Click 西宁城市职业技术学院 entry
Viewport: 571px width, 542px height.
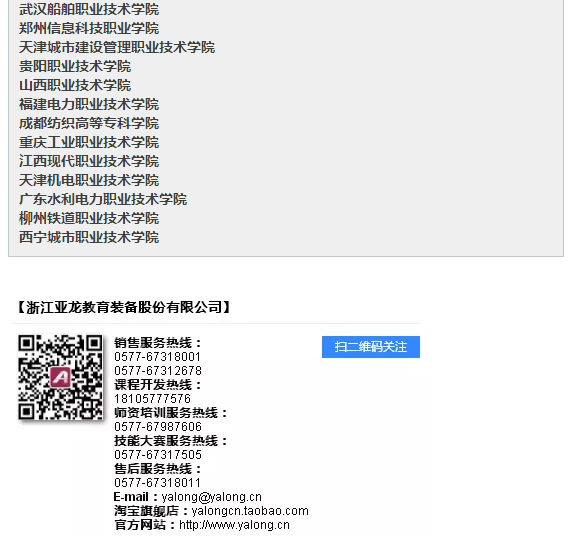click(89, 237)
